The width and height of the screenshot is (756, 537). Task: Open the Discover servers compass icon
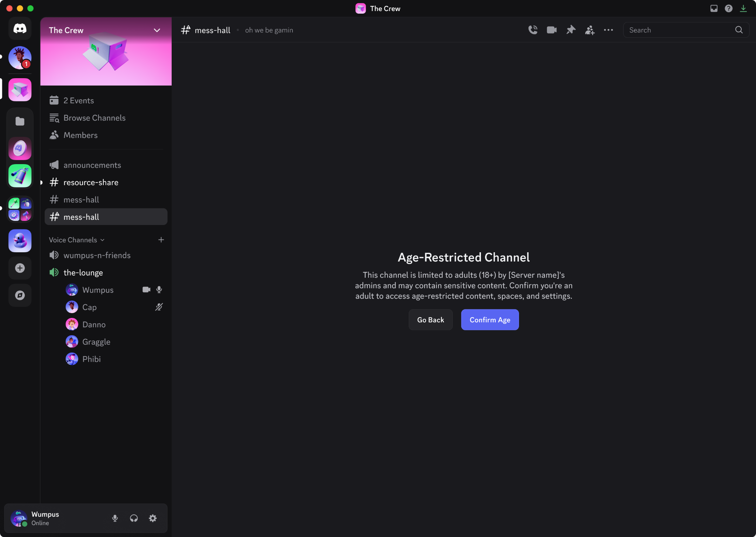20,295
